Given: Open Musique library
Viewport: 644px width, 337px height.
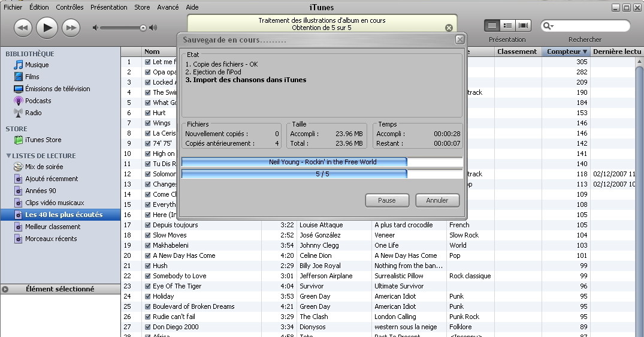Looking at the screenshot, I should [x=37, y=65].
